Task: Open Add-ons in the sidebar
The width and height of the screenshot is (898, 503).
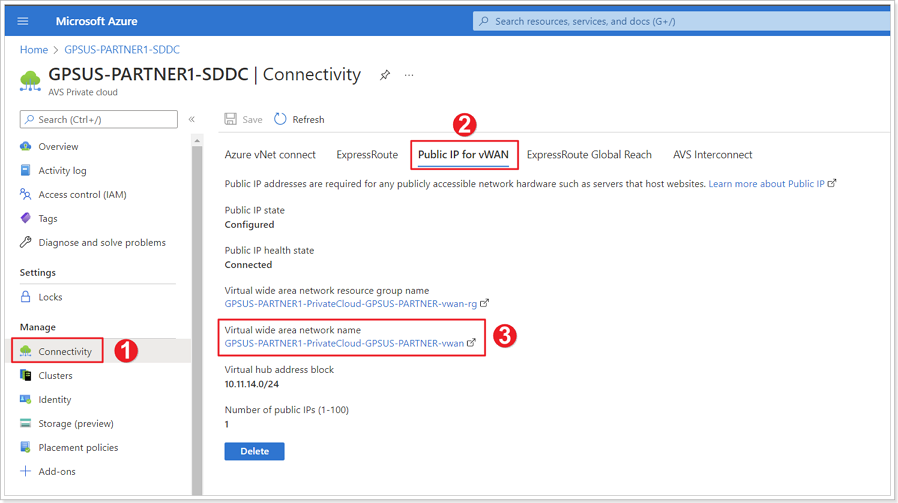Action: 57,472
